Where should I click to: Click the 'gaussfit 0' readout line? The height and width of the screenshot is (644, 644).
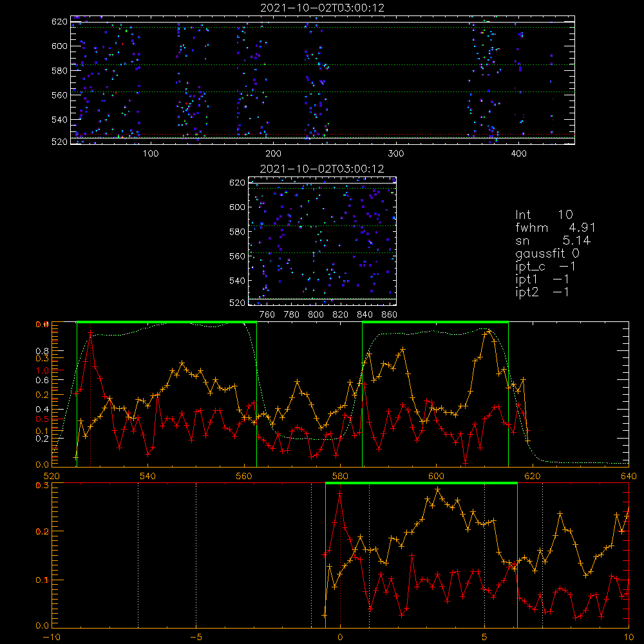(x=547, y=253)
